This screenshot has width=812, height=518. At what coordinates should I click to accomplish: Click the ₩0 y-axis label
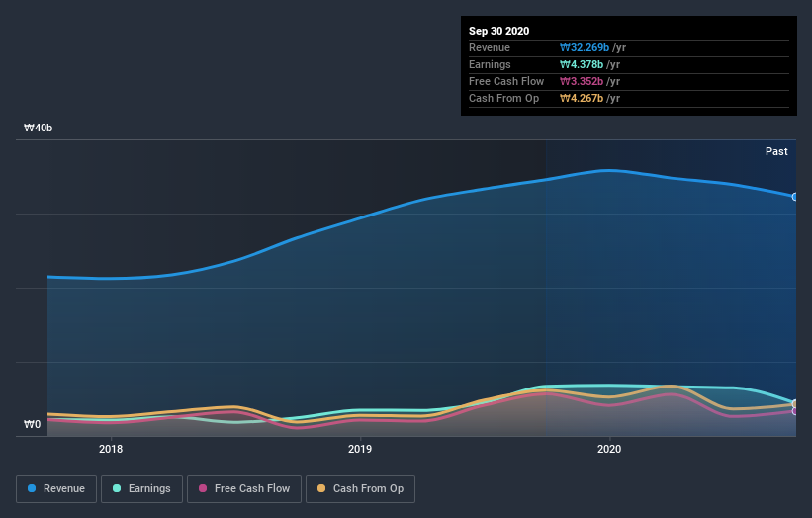[x=32, y=424]
